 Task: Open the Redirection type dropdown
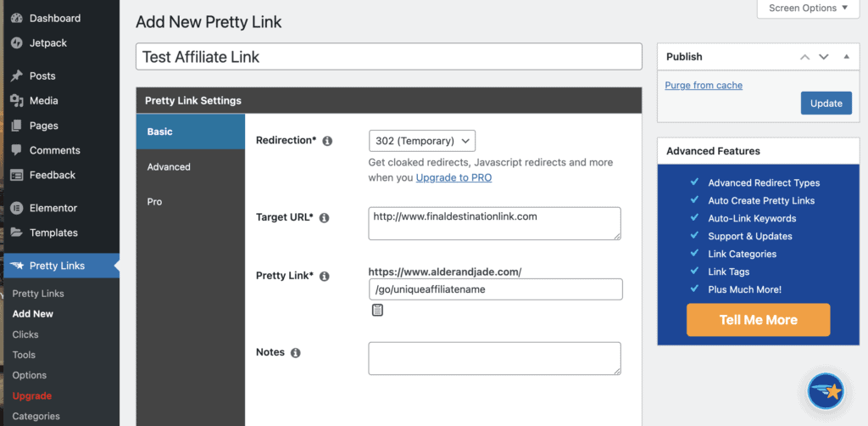(422, 141)
